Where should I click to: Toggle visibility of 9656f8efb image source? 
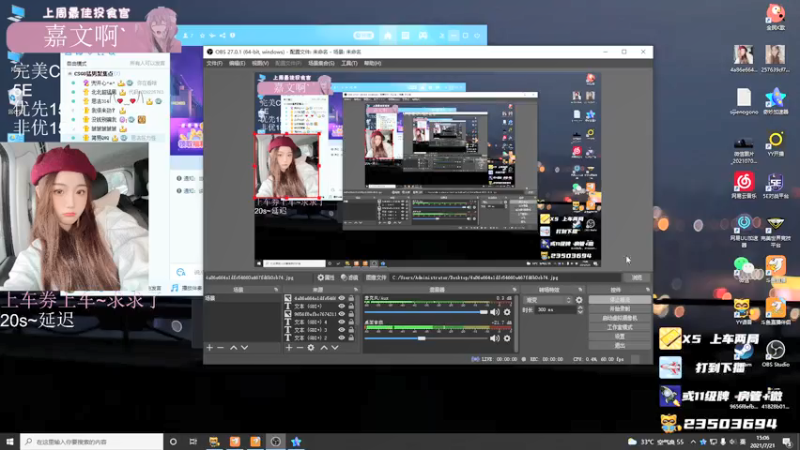(342, 314)
